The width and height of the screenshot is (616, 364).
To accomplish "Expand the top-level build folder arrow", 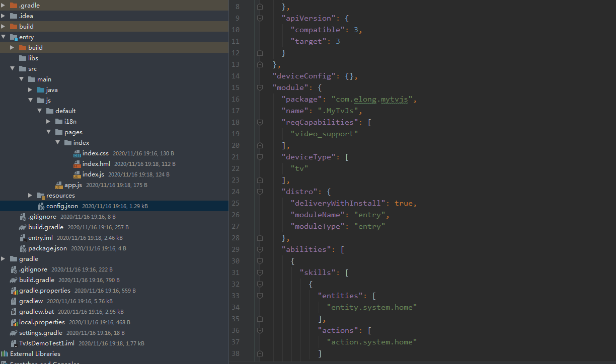I will (4, 27).
